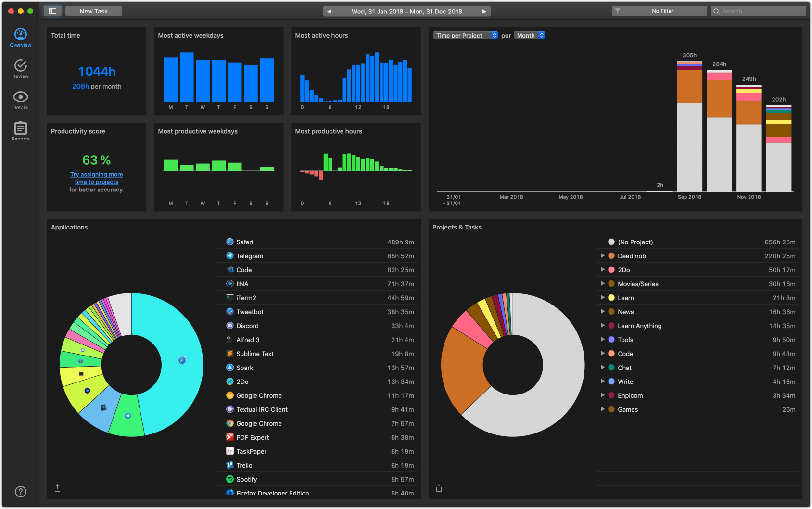This screenshot has width=812, height=509.
Task: Expand the Deedmob project row
Action: tap(603, 256)
